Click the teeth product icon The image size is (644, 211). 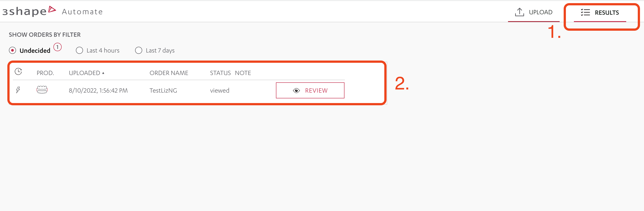pos(42,90)
